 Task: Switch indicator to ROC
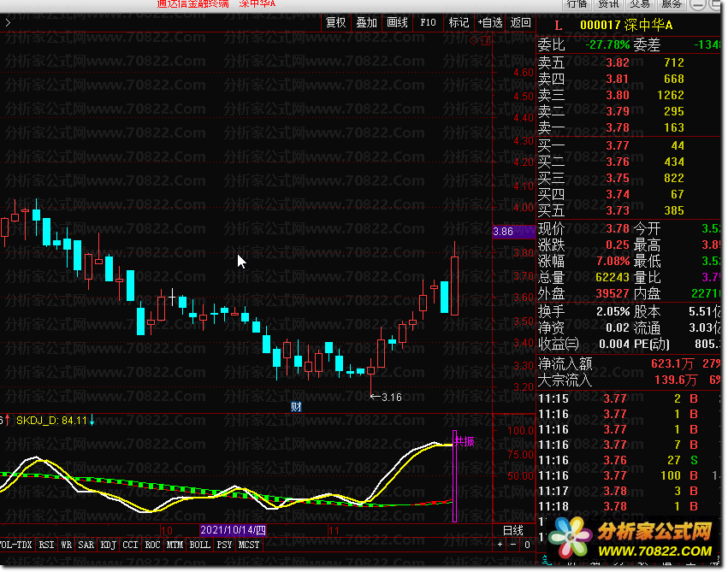point(153,545)
